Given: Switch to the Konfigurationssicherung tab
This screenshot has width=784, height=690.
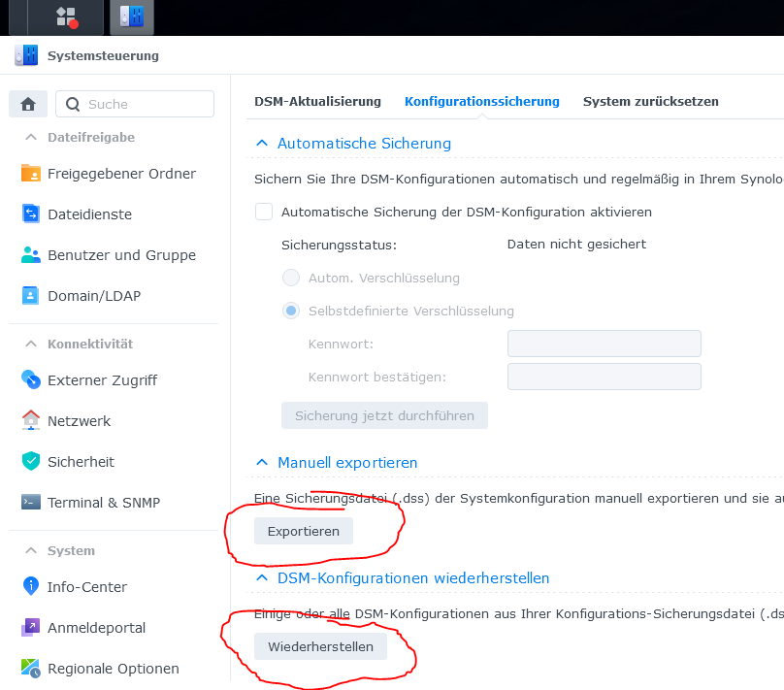Looking at the screenshot, I should pyautogui.click(x=482, y=102).
